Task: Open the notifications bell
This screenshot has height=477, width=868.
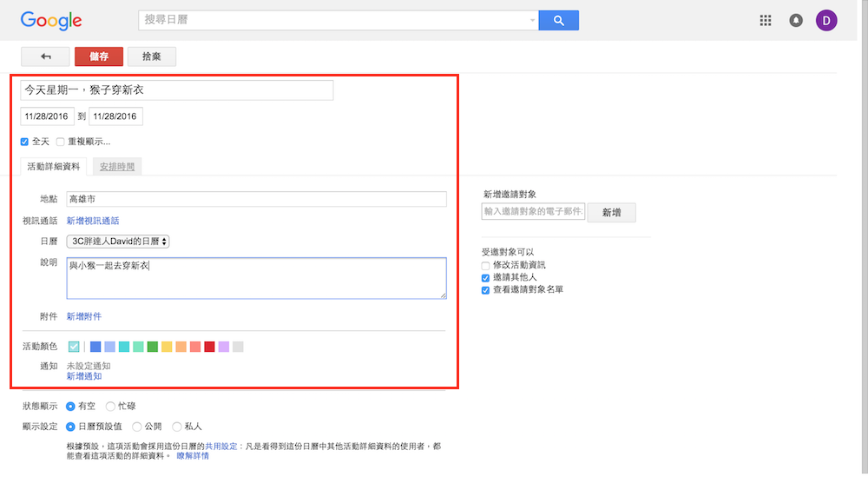Action: click(796, 21)
